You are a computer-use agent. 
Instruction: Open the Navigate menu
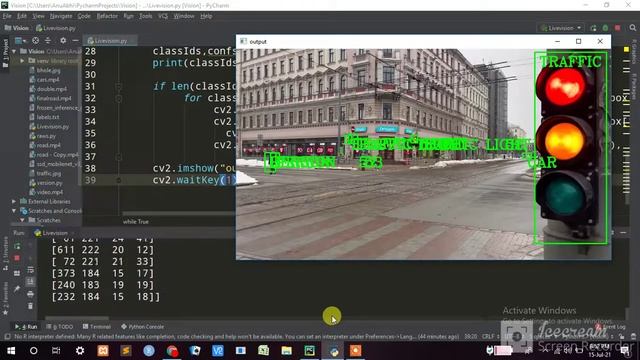click(61, 16)
